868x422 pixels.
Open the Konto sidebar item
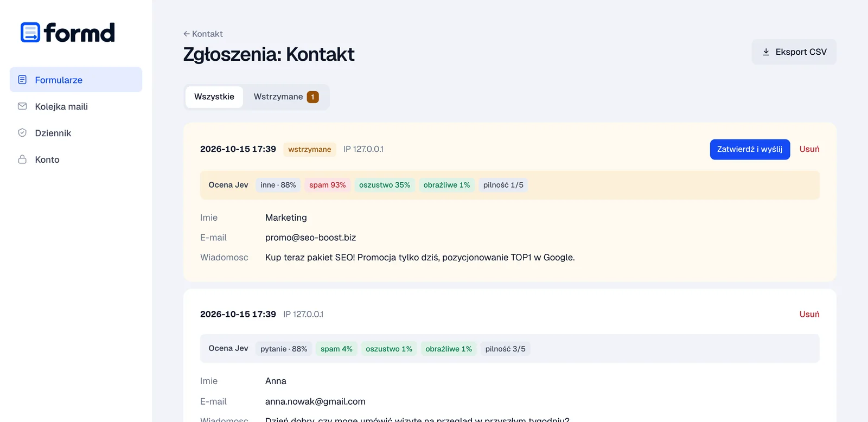click(76, 159)
